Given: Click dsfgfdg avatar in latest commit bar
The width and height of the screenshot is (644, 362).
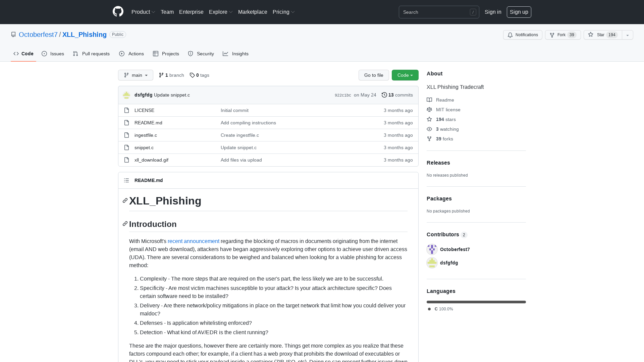Looking at the screenshot, I should (126, 95).
